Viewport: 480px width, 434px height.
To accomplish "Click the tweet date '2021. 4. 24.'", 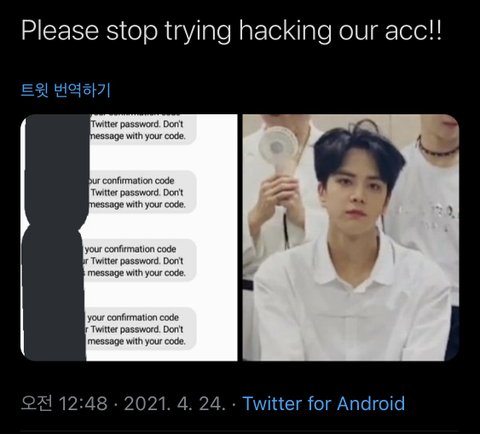I will click(x=175, y=403).
